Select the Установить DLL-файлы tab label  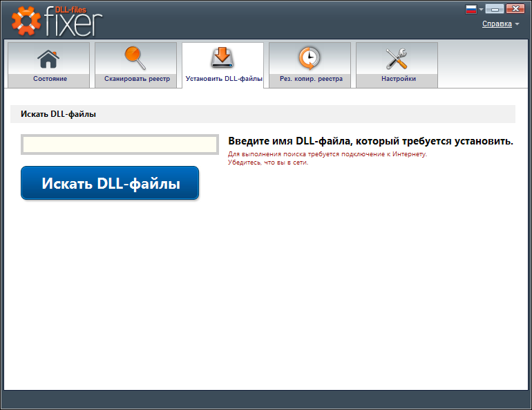coord(224,79)
